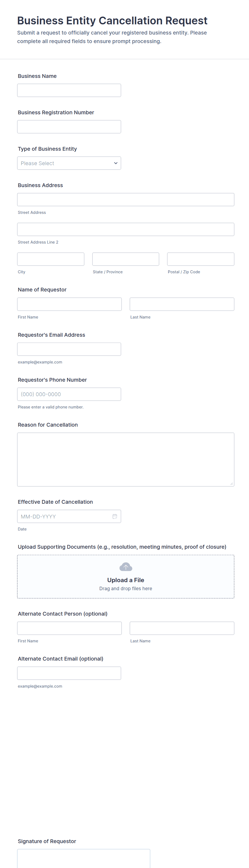The image size is (249, 868).
Task: Click the calendar icon in date field
Action: pyautogui.click(x=115, y=516)
